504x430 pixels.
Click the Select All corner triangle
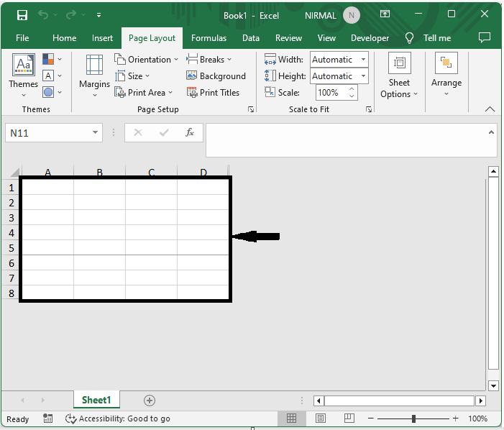14,172
